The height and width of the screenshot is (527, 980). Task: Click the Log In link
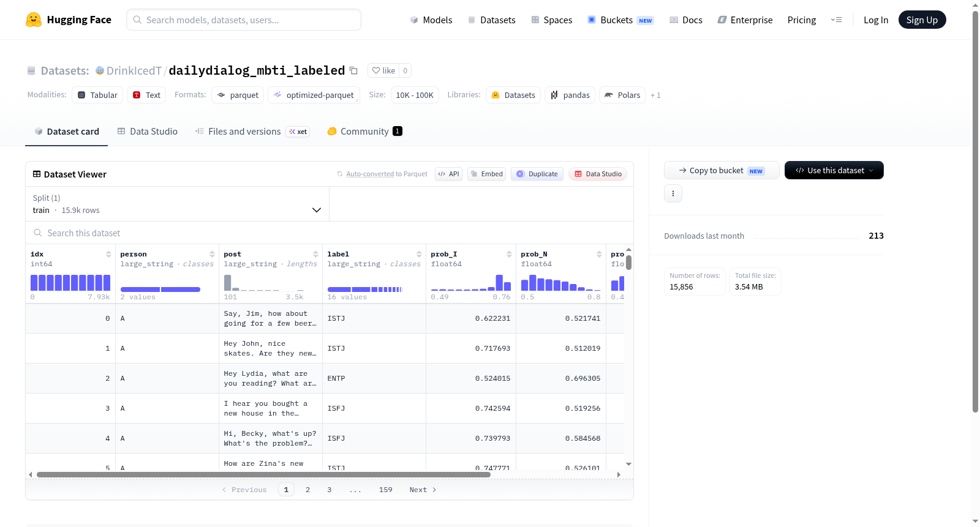[x=876, y=20]
